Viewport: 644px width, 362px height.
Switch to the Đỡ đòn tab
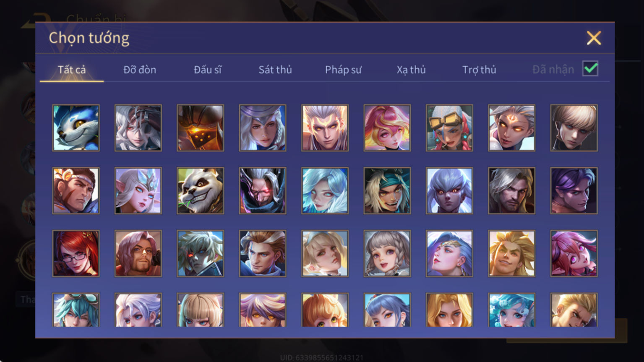click(x=140, y=70)
